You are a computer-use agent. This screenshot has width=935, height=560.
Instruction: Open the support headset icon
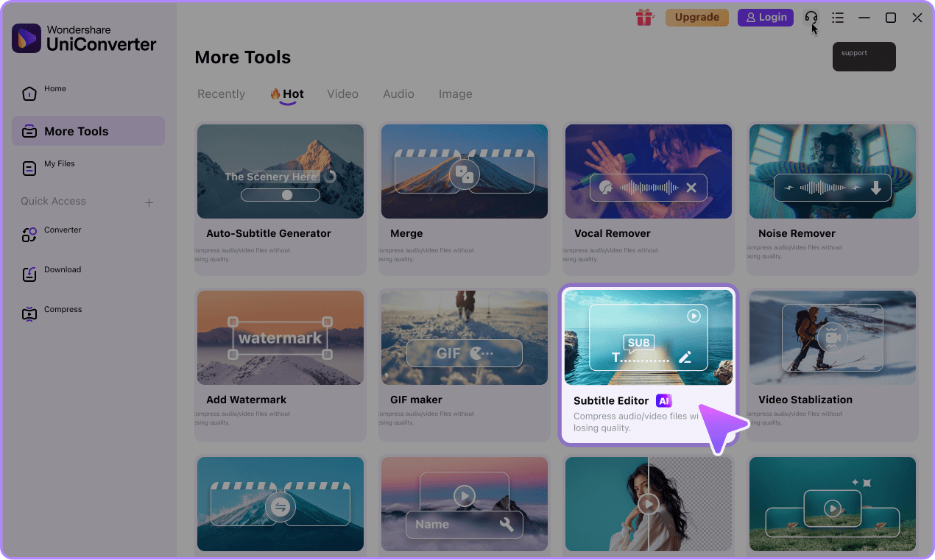811,18
